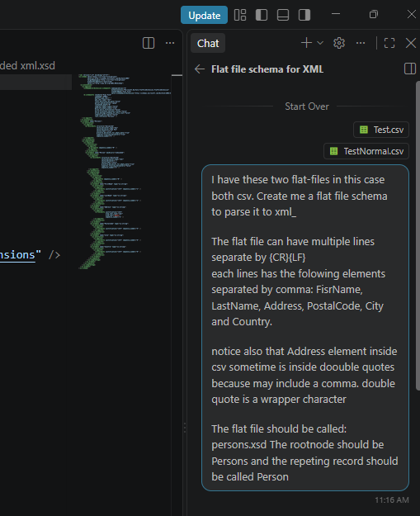
Task: Open chat panel ellipsis options menu
Action: click(x=361, y=43)
